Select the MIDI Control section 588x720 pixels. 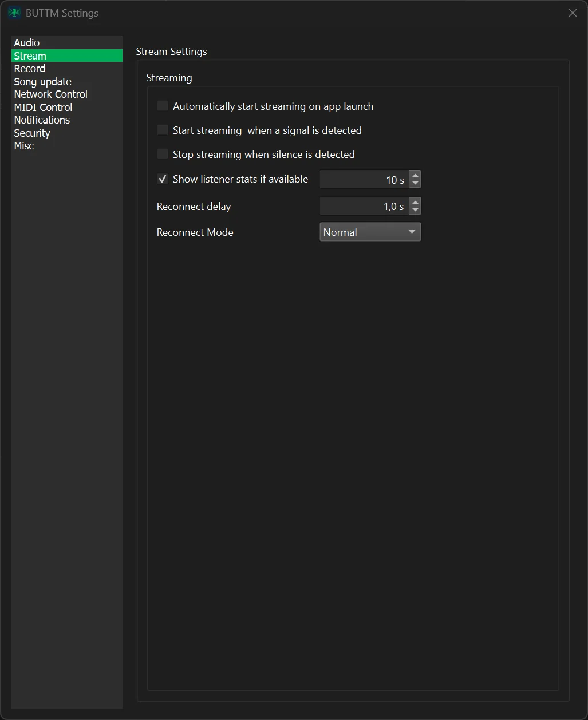pyautogui.click(x=43, y=107)
